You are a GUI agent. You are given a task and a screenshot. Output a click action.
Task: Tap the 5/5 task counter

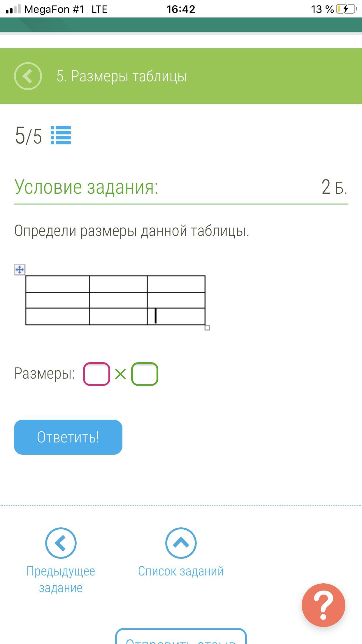[29, 136]
